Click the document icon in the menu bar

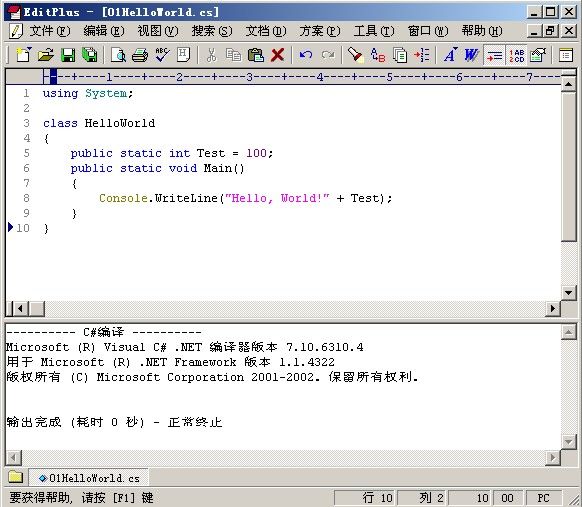pyautogui.click(x=16, y=31)
